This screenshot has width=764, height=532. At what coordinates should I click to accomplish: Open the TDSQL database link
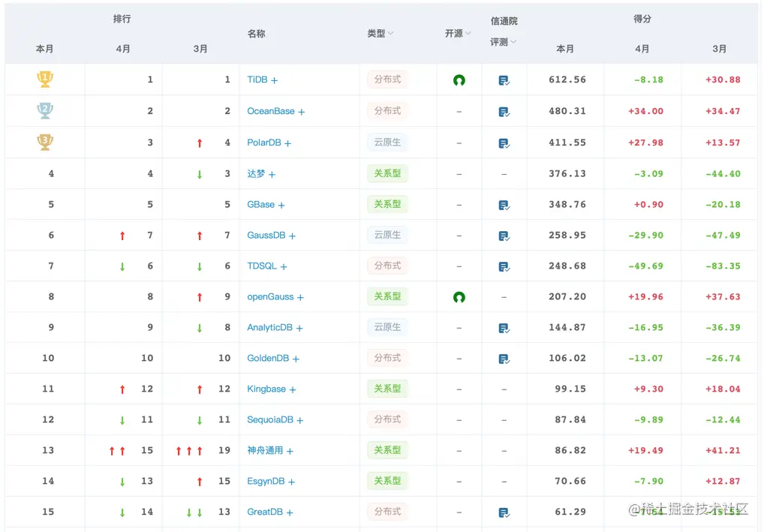[262, 266]
